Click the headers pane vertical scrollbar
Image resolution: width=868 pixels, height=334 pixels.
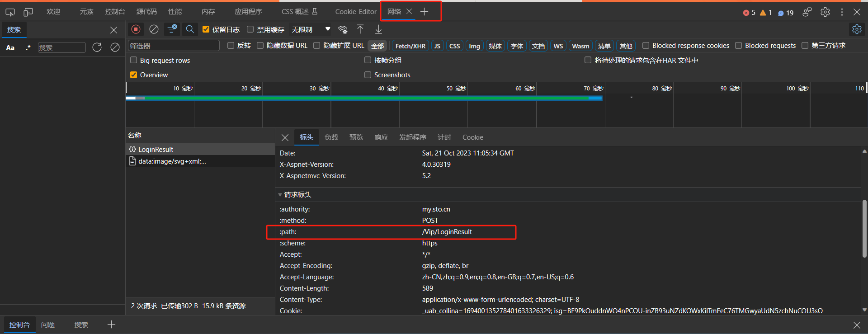point(864,229)
